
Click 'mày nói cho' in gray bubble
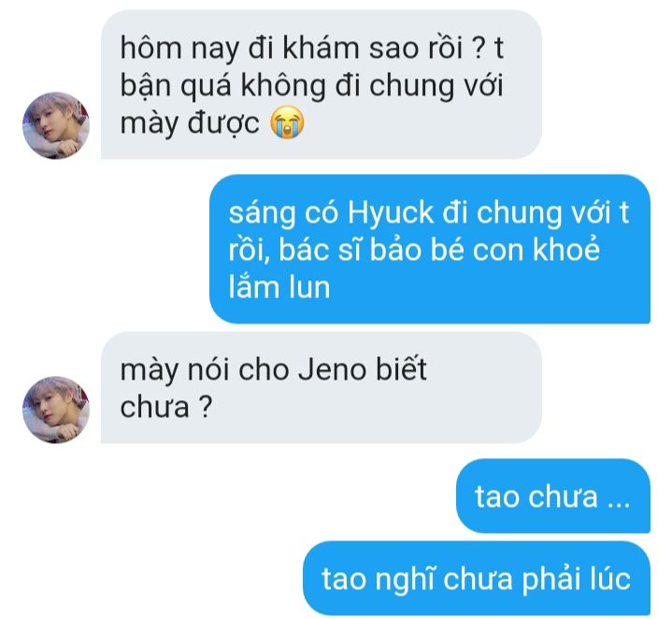[x=205, y=371]
